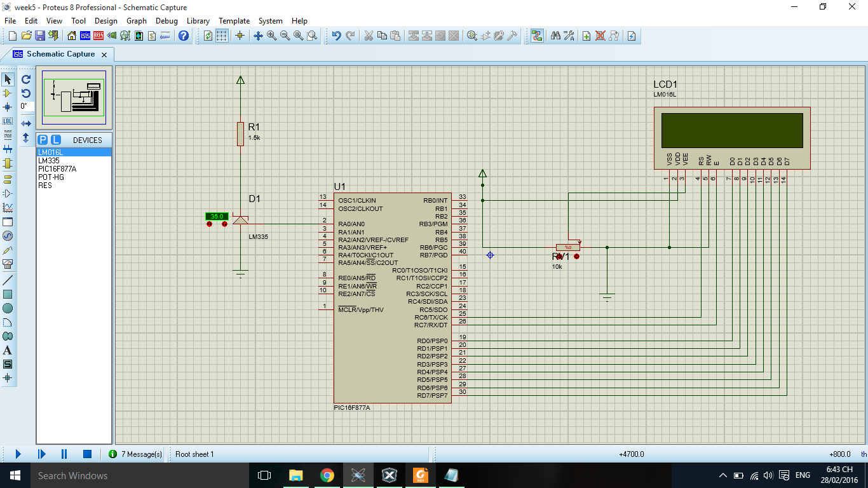This screenshot has height=488, width=868.
Task: Open the Template menu
Action: (234, 21)
